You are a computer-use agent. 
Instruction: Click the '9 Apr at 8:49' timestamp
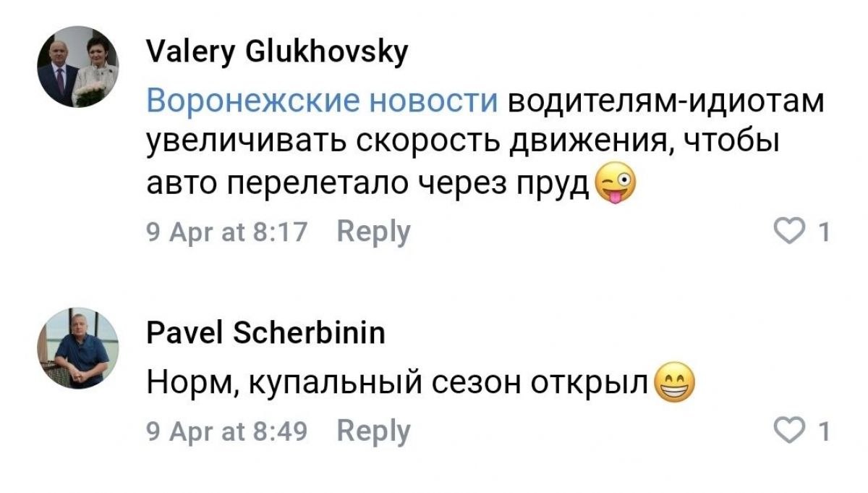click(x=227, y=432)
